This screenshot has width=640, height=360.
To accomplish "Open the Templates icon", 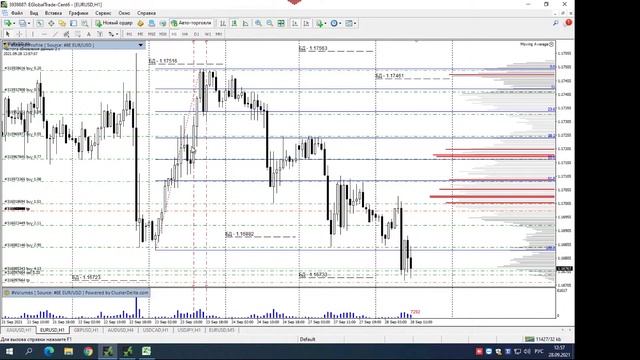I will coord(349,23).
